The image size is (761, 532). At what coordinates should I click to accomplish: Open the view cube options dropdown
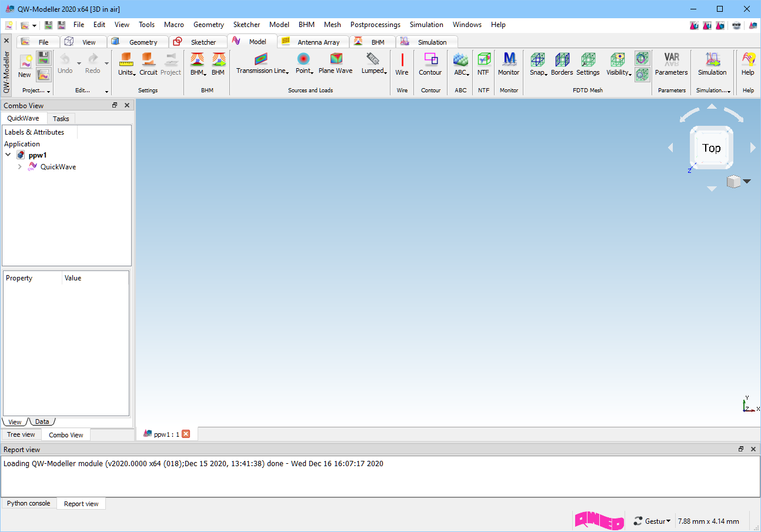point(747,181)
